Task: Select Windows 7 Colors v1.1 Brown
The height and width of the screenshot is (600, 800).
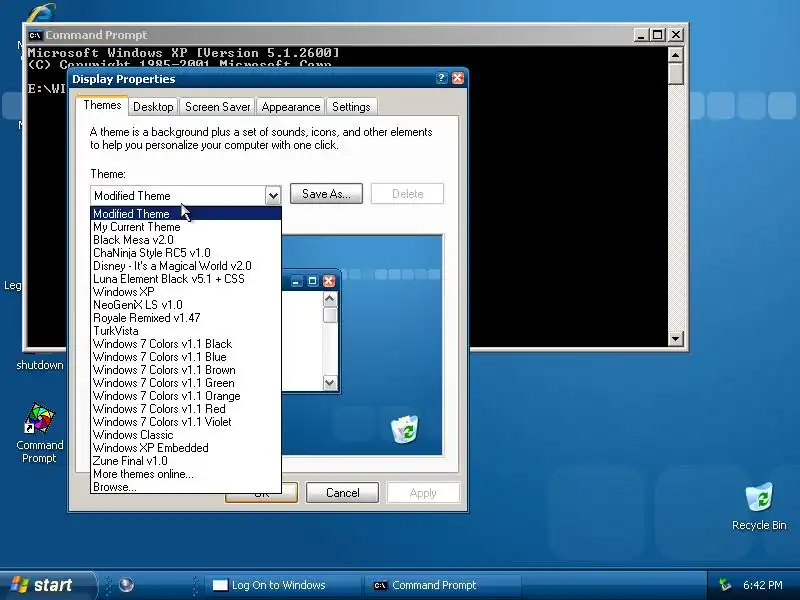Action: [x=186, y=370]
